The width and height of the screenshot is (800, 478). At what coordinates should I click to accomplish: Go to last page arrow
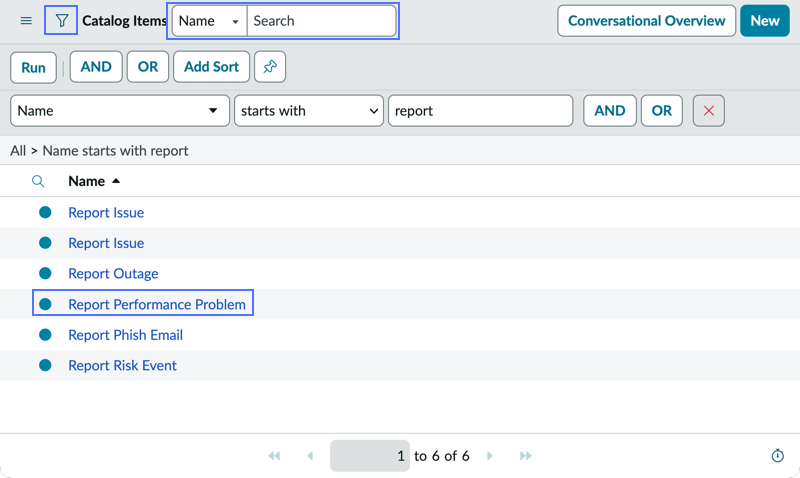[x=526, y=456]
